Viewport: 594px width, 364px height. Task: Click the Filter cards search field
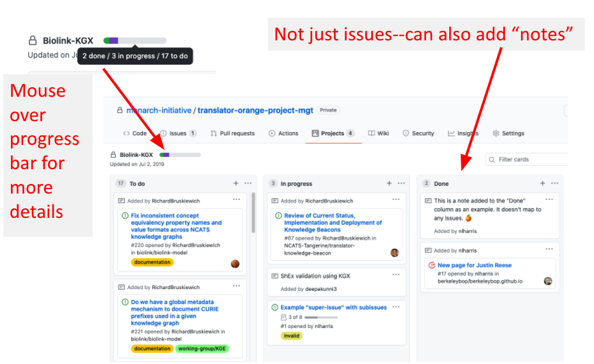(527, 160)
